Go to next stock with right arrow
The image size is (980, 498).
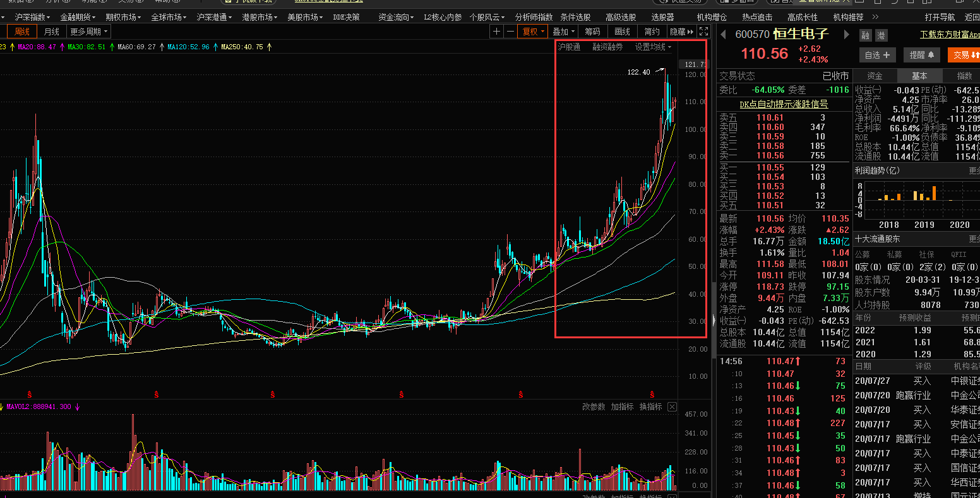(846, 35)
